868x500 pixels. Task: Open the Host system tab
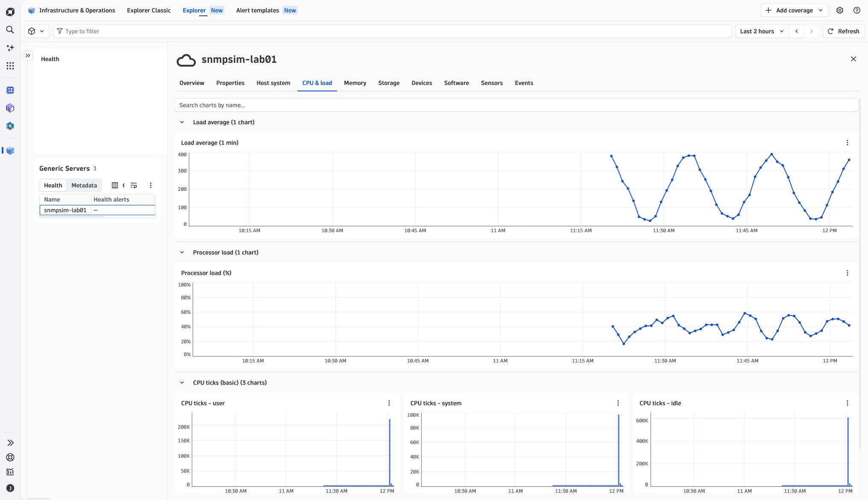coord(273,83)
